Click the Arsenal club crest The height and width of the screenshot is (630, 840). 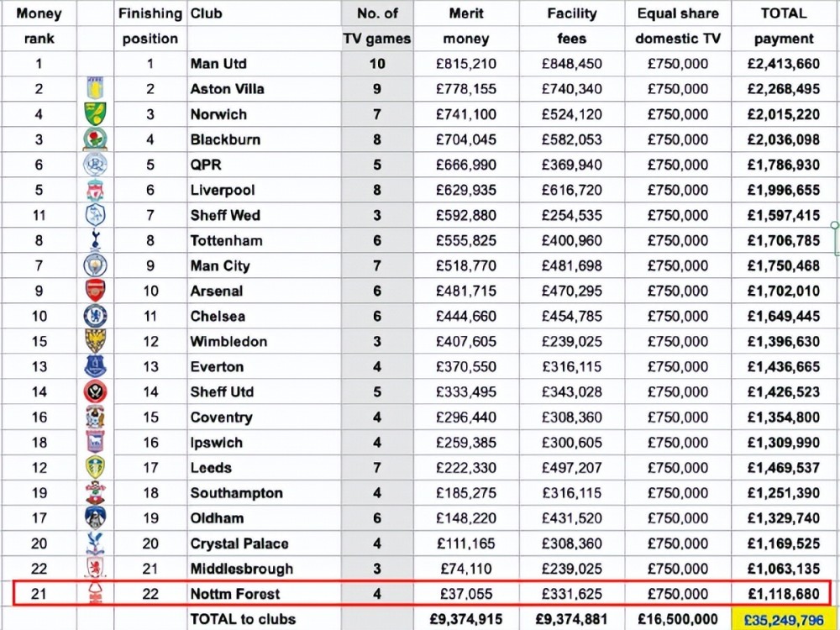tap(95, 291)
